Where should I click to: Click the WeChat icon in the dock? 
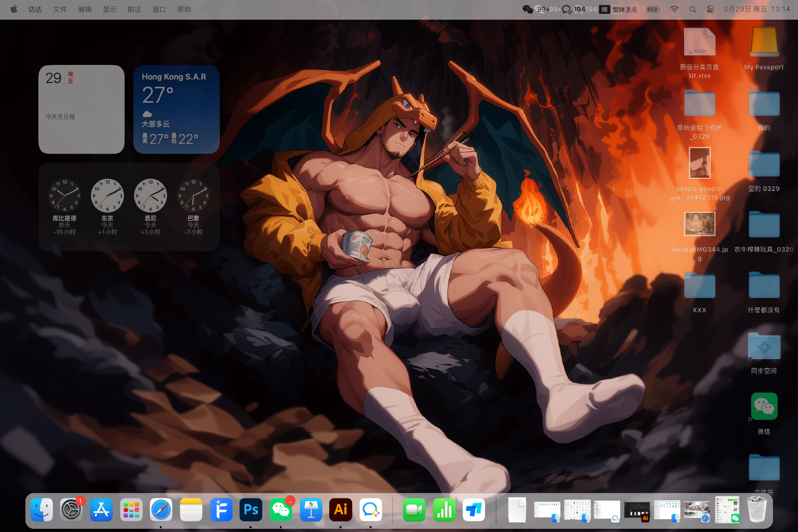[x=281, y=510]
